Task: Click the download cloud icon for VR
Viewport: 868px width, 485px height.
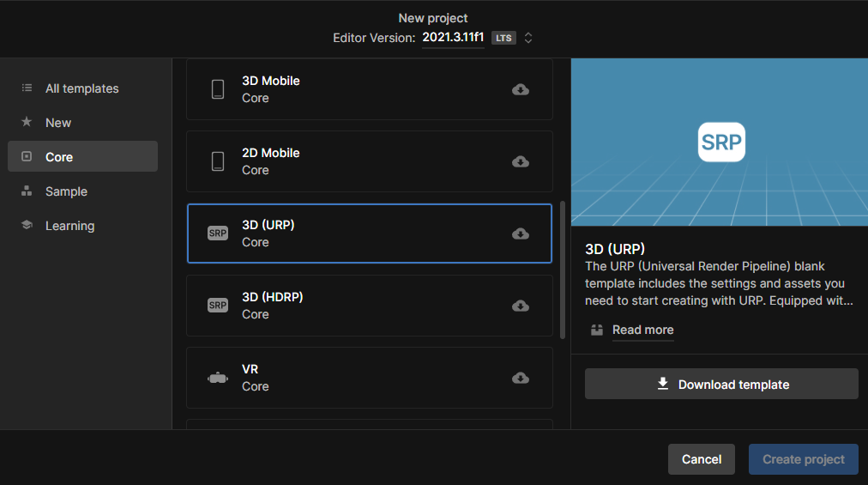Action: pos(520,378)
